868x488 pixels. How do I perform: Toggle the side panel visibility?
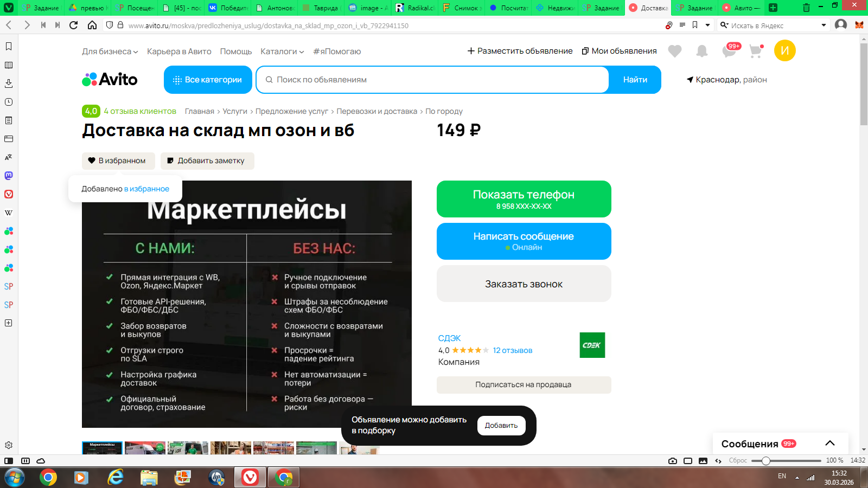pos(9,461)
